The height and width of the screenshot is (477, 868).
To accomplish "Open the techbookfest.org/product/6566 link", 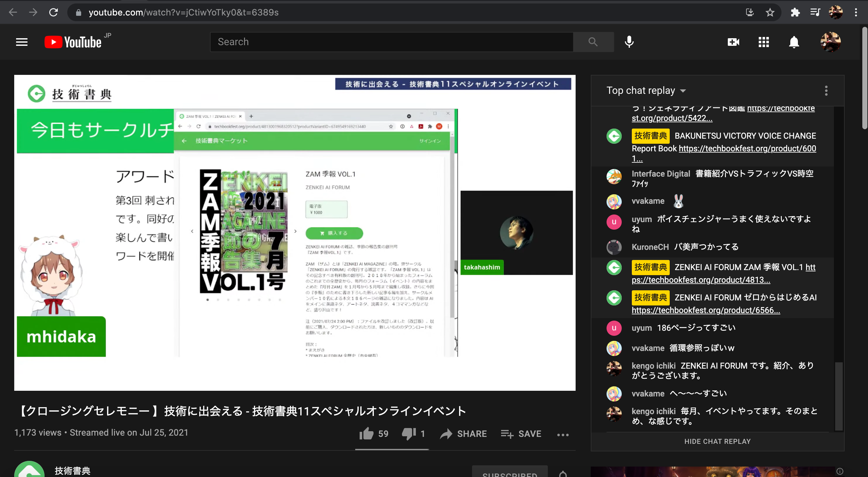I will pos(706,310).
